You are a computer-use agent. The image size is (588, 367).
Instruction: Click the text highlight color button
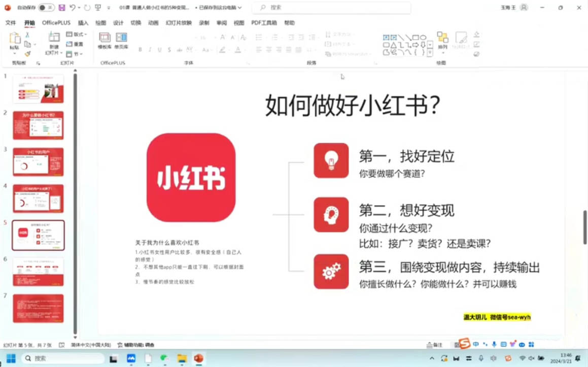point(222,50)
